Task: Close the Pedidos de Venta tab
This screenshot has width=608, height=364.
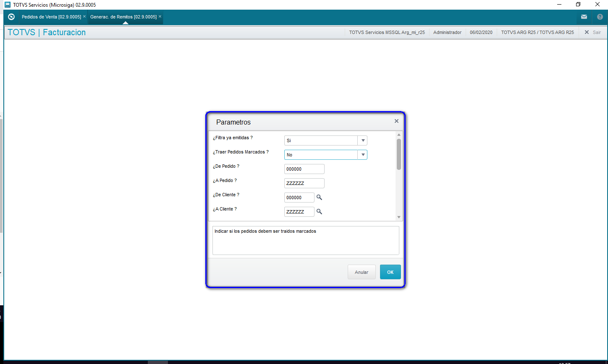Action: coord(84,16)
